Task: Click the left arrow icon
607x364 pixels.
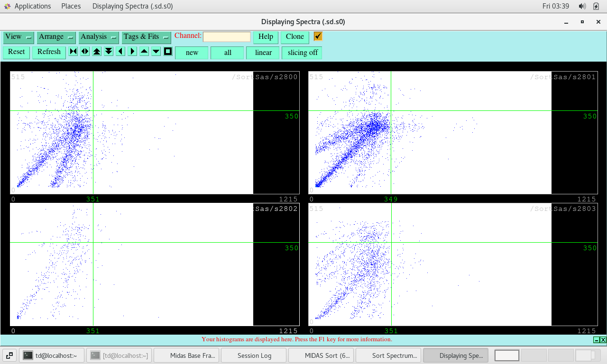Action: 120,52
